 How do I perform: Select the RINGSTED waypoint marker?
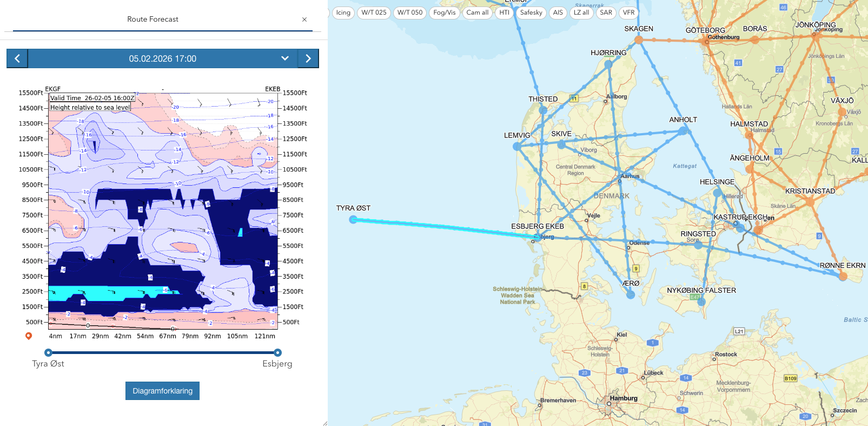coord(698,245)
